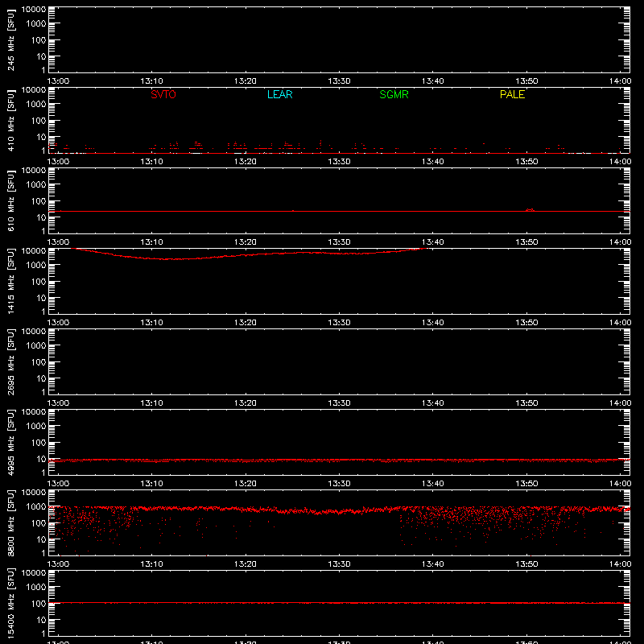Click the flat red line in 15400 MHz plot

tap(339, 603)
